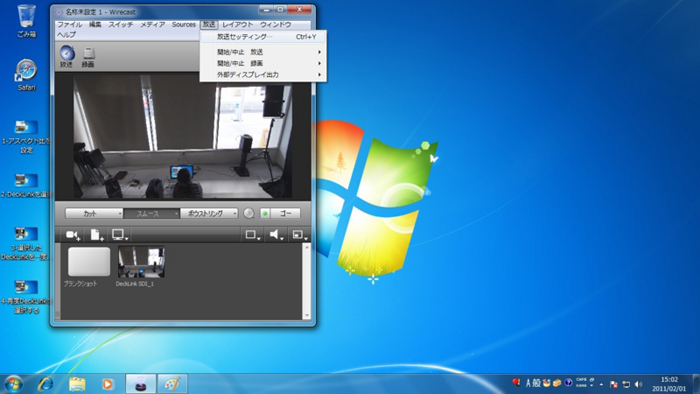The height and width of the screenshot is (394, 700).
Task: Click the Safari desktop shortcut
Action: coord(26,75)
